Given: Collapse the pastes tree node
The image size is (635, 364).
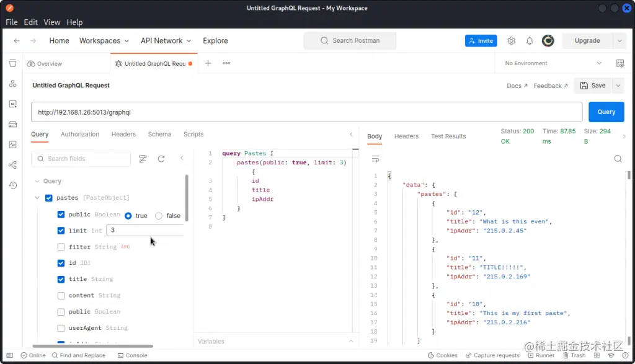Looking at the screenshot, I should 37,198.
